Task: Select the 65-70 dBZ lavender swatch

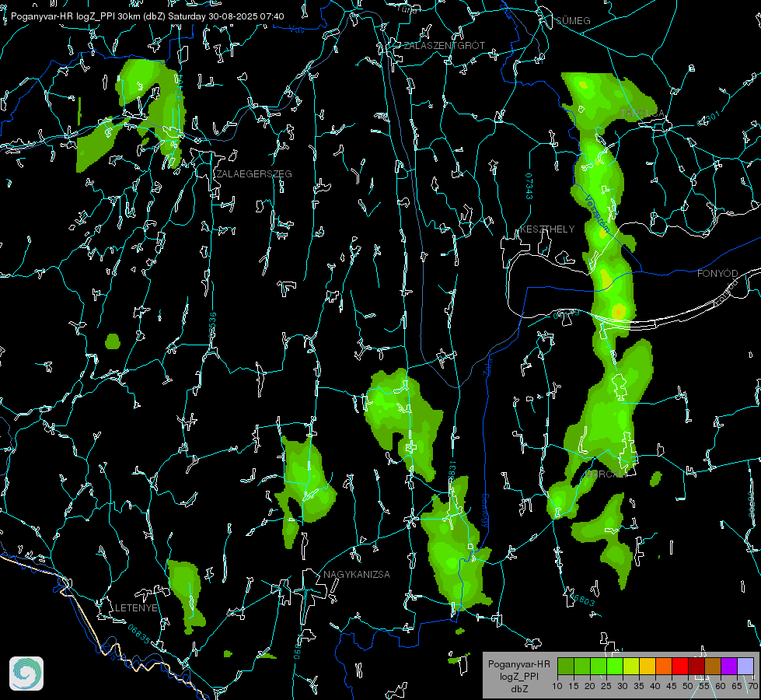Action: tap(745, 666)
